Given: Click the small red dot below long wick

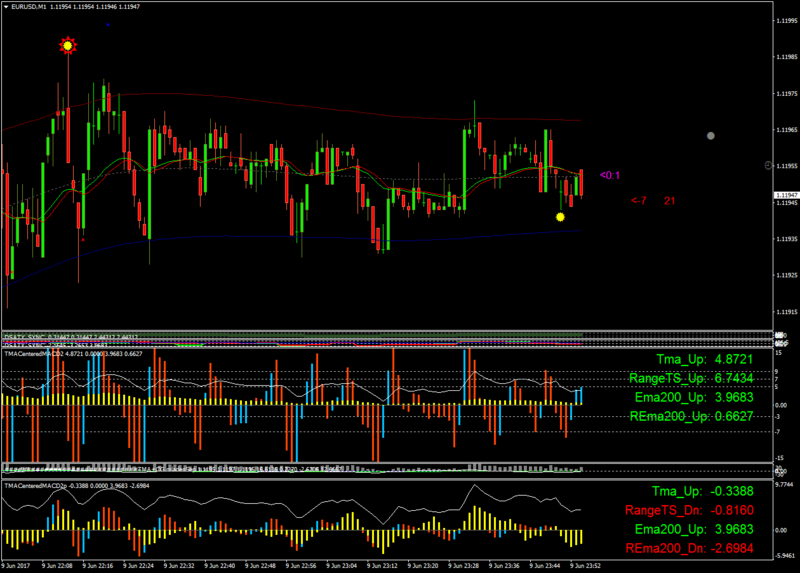Looking at the screenshot, I should point(83,239).
